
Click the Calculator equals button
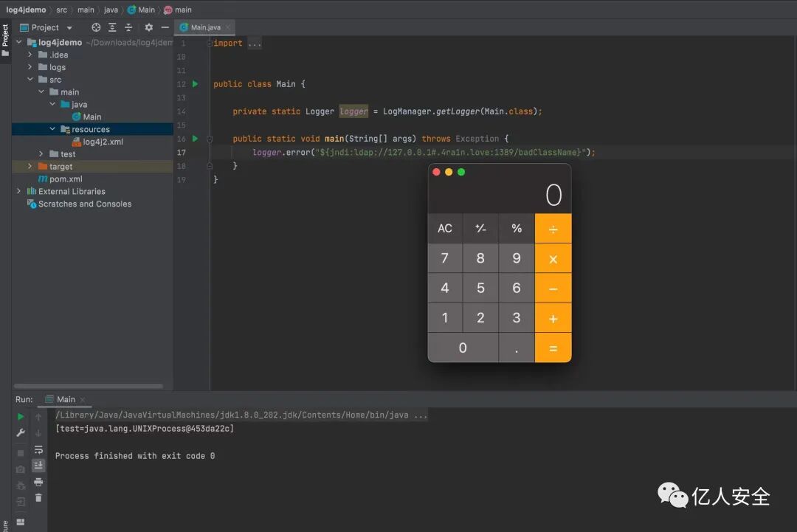[x=553, y=348]
